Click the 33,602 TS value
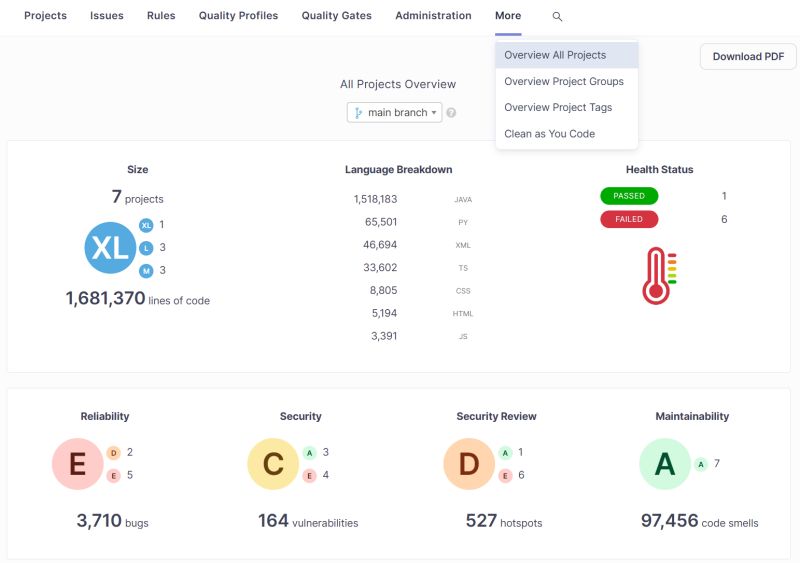The image size is (800, 563). click(380, 267)
